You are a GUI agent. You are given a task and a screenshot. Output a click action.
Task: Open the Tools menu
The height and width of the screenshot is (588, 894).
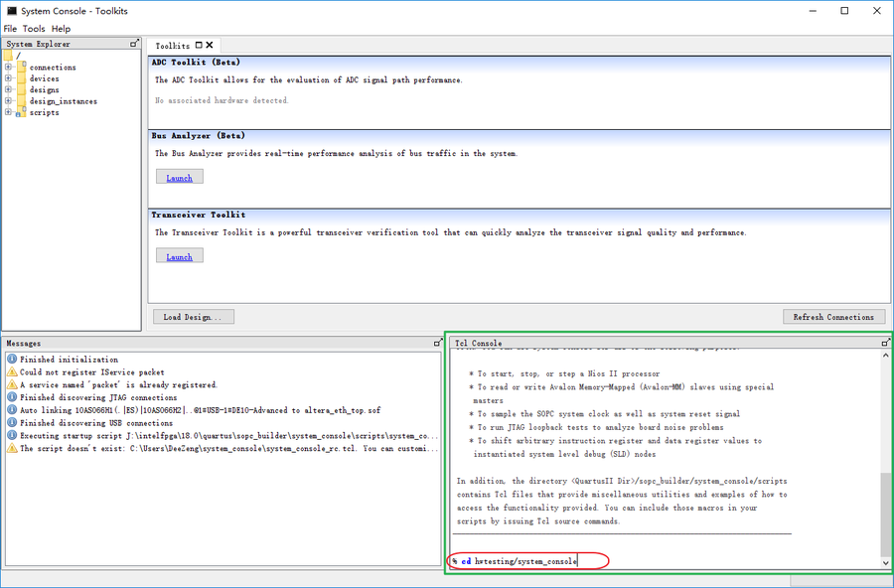(34, 29)
